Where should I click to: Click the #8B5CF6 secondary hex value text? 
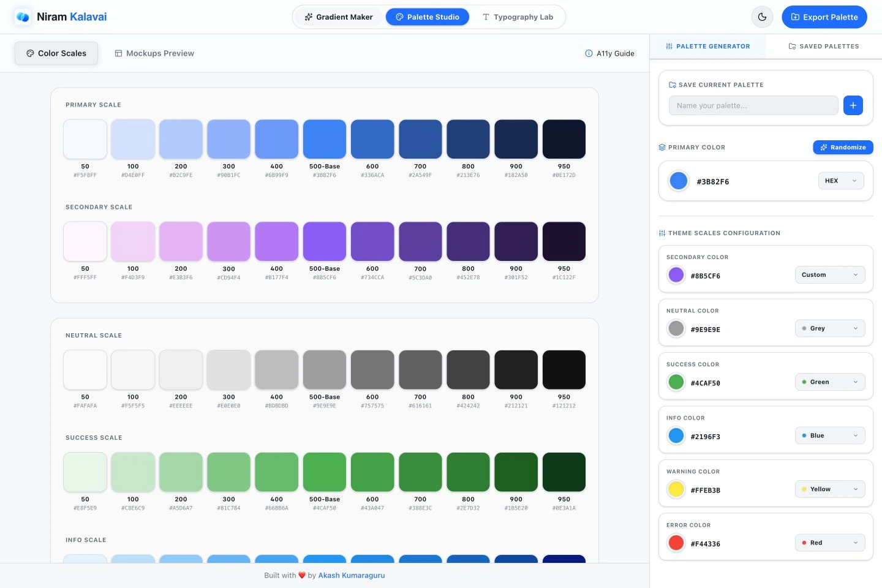pos(706,276)
